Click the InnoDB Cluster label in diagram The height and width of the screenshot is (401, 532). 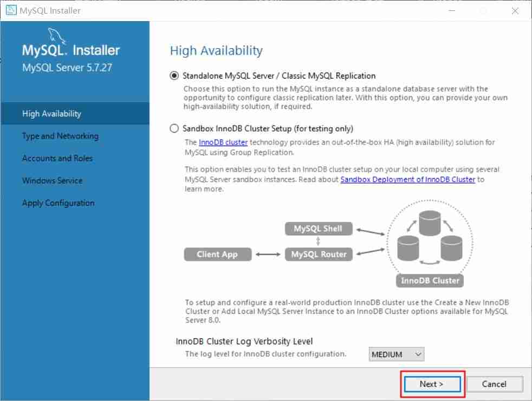coord(429,280)
